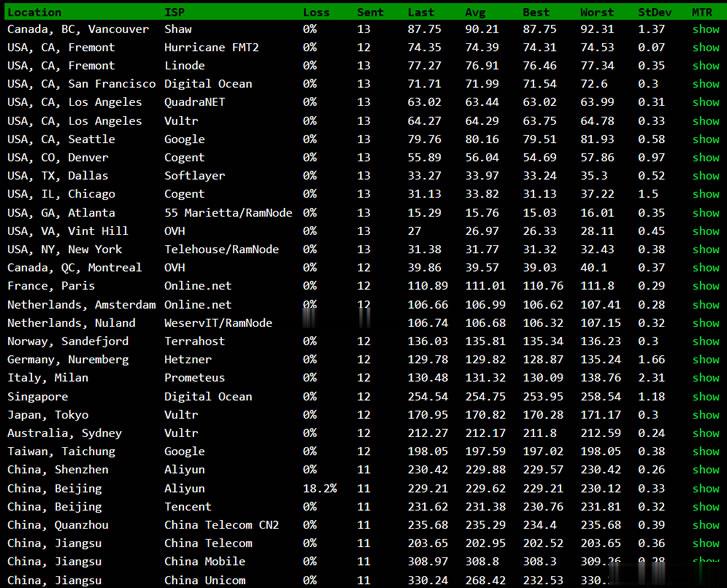Select 'Taiwan, Taichung' location cell
Screen dimensions: 727x588
(x=61, y=451)
